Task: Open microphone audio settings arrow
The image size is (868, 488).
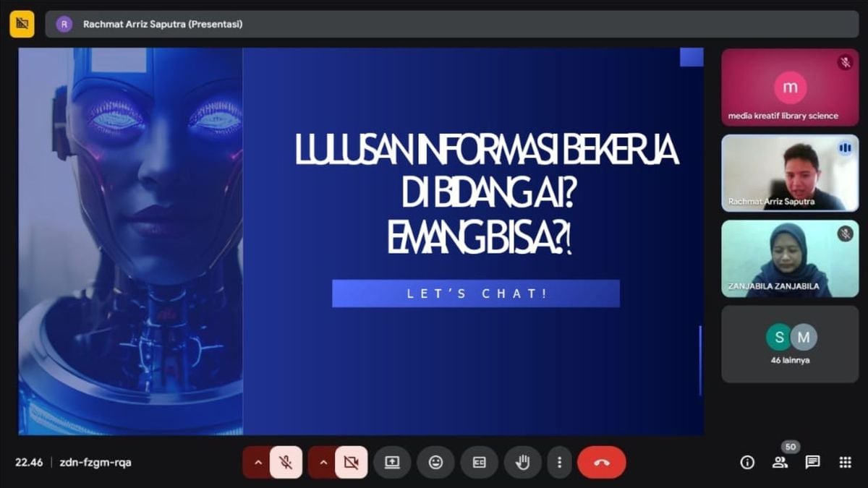Action: (257, 463)
